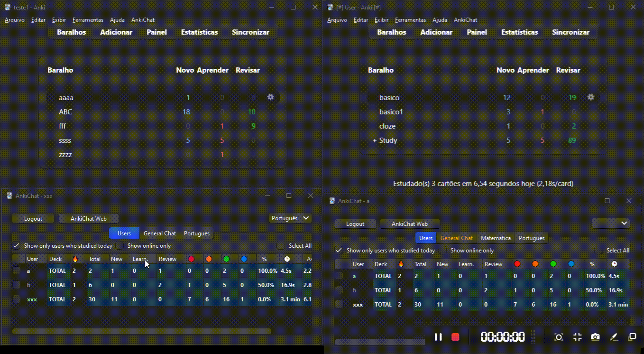This screenshot has height=354, width=644.
Task: Open the Ferramentas menu in teste1 window
Action: pos(88,20)
